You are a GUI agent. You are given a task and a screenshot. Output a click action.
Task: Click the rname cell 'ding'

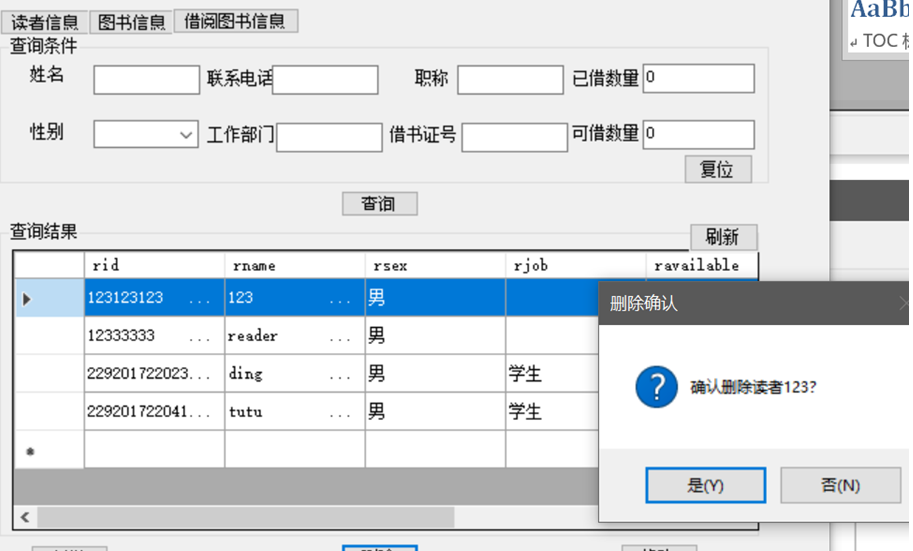[295, 373]
